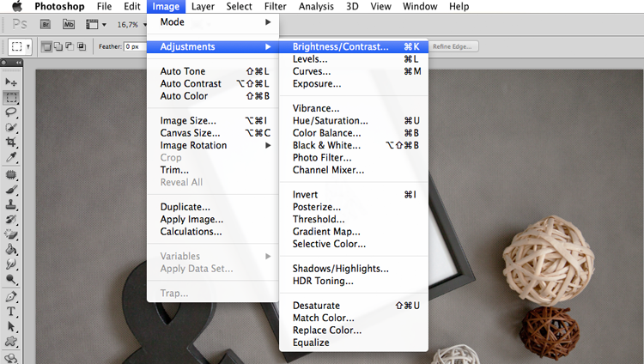Viewport: 644px width, 364px height.
Task: Select the Eyedropper tool
Action: 11,157
